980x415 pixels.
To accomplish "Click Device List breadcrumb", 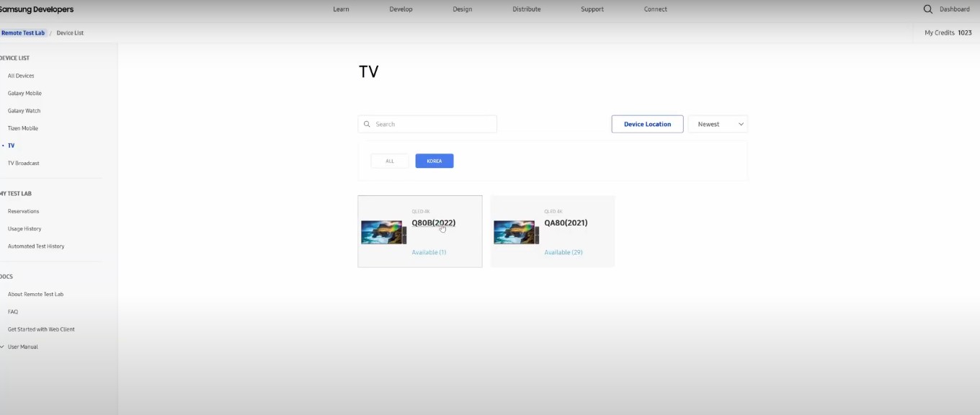I will pos(70,33).
